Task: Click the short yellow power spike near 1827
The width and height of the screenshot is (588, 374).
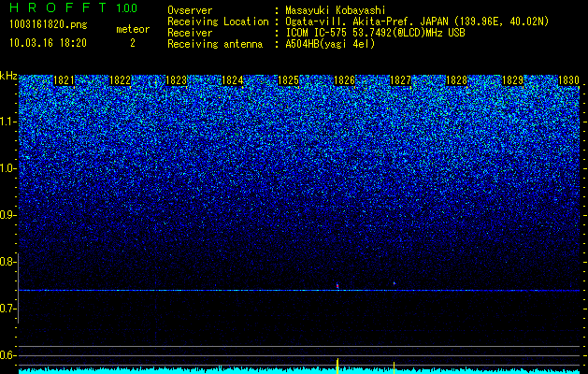Action: pos(394,367)
